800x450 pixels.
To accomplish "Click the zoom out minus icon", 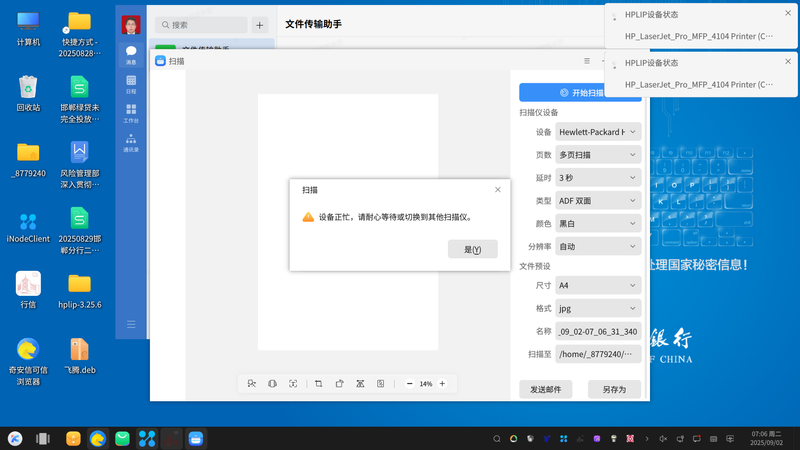I will pyautogui.click(x=409, y=383).
